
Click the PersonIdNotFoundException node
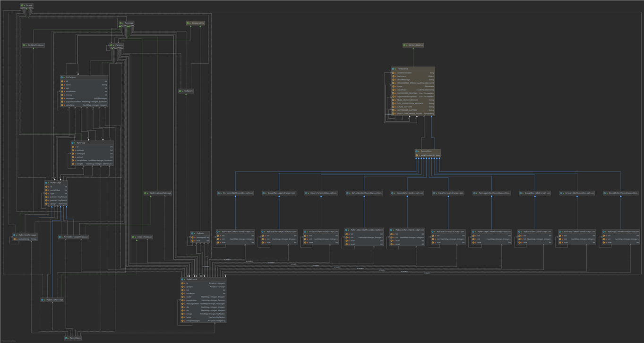[235, 193]
